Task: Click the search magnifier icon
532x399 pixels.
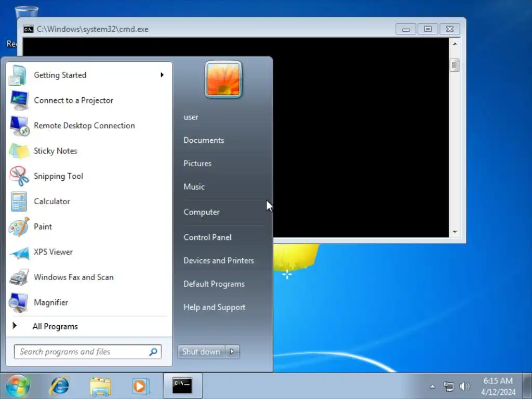Action: click(x=153, y=352)
